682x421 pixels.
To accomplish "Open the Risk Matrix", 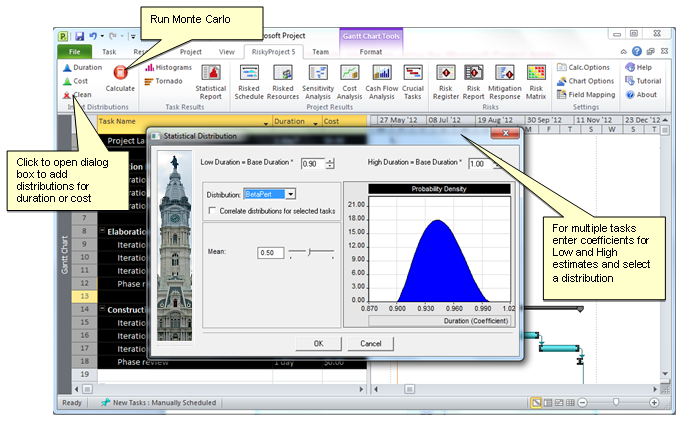I will pos(536,83).
